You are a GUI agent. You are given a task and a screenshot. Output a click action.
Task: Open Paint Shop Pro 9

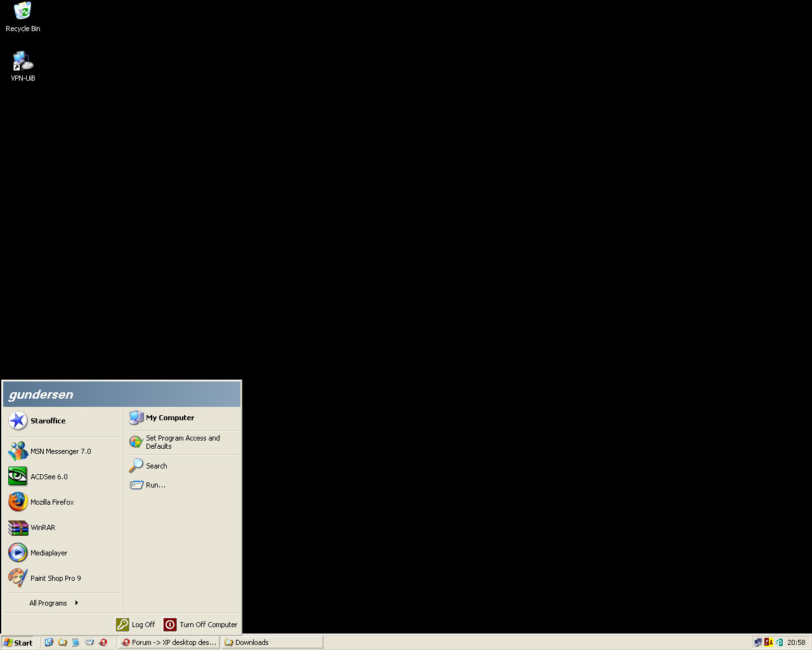point(64,578)
